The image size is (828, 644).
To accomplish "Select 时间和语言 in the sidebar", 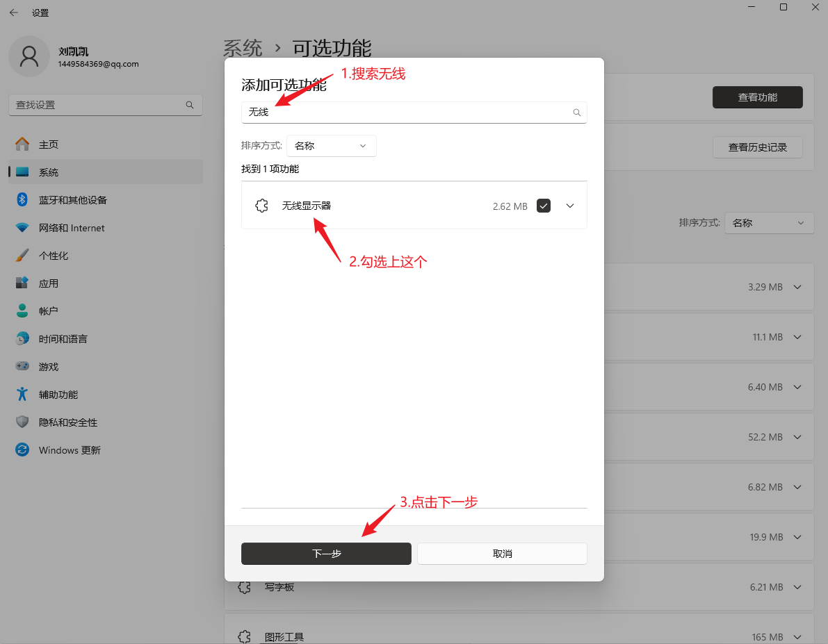I will (63, 339).
